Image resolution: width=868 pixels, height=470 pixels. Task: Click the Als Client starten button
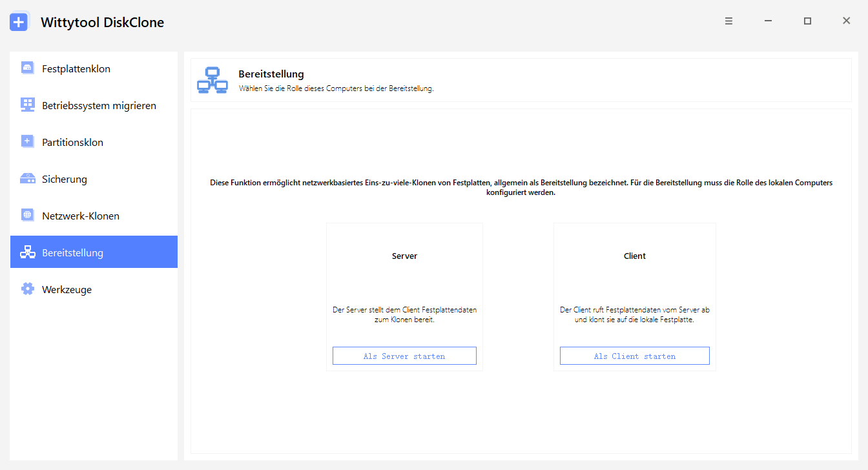(635, 356)
